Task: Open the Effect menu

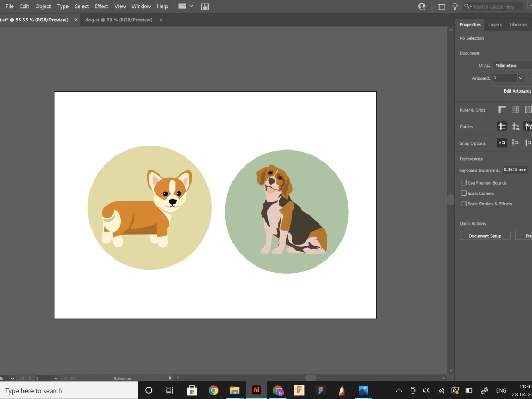Action: [x=102, y=6]
